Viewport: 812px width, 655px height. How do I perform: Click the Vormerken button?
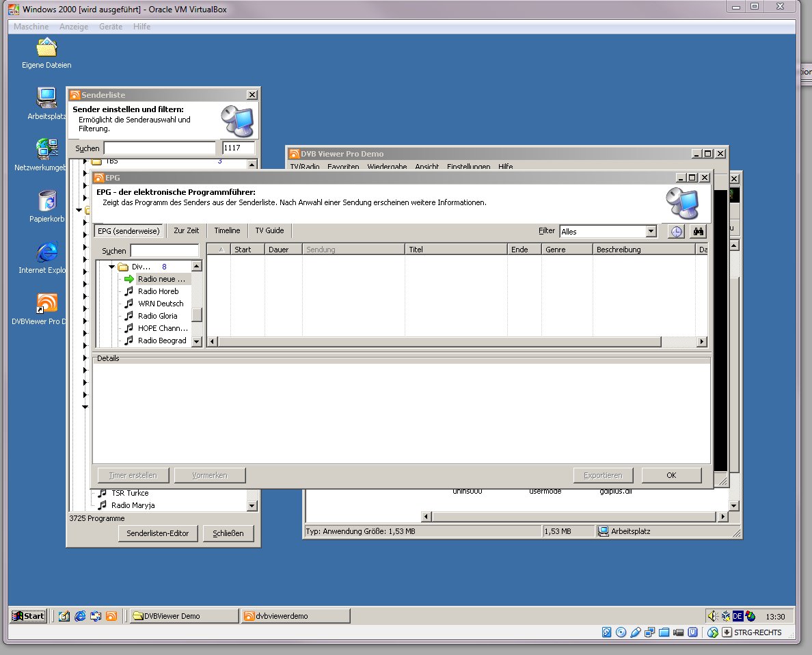click(210, 475)
